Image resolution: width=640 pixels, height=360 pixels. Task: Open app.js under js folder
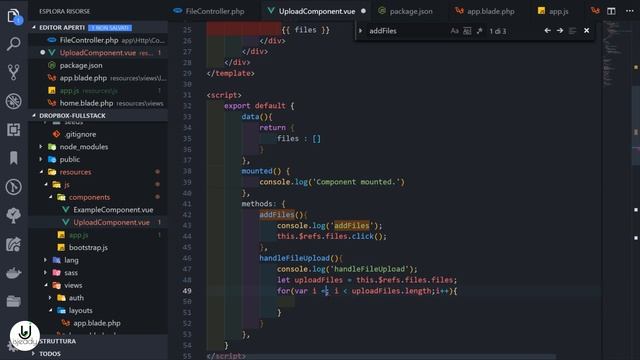pos(98,235)
